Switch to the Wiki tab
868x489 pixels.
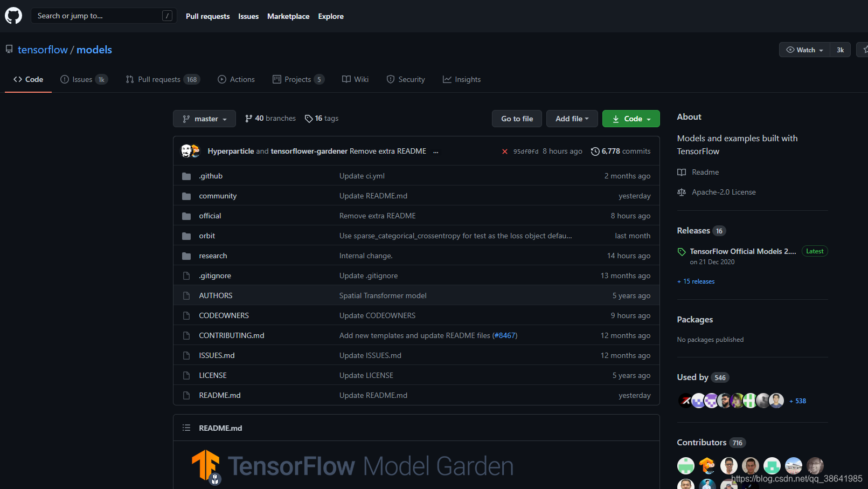pyautogui.click(x=355, y=79)
